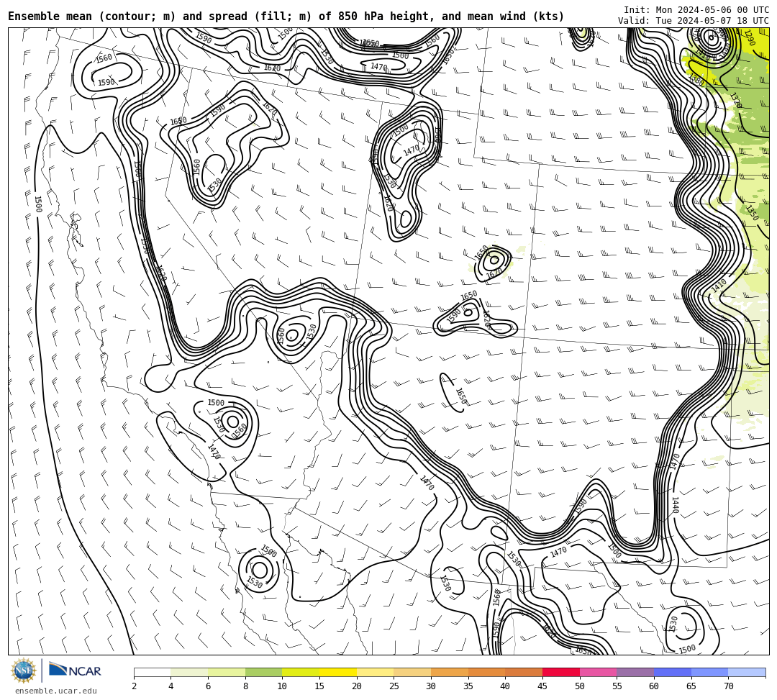This screenshot has height=700, width=777.
Task: Click the pink 50–55 colorbar swatch
Action: click(598, 672)
